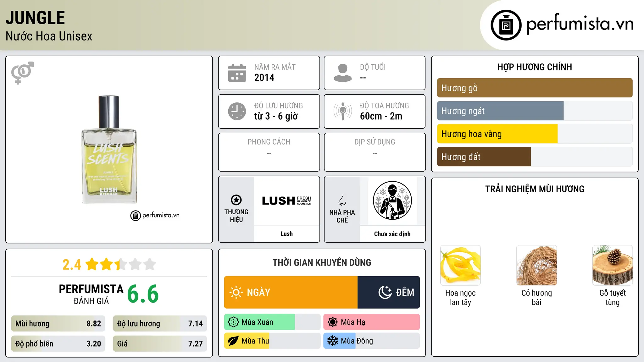Select the Gỗ tuyết tùng note image
Screen dimensions: 644x362
[613, 265]
